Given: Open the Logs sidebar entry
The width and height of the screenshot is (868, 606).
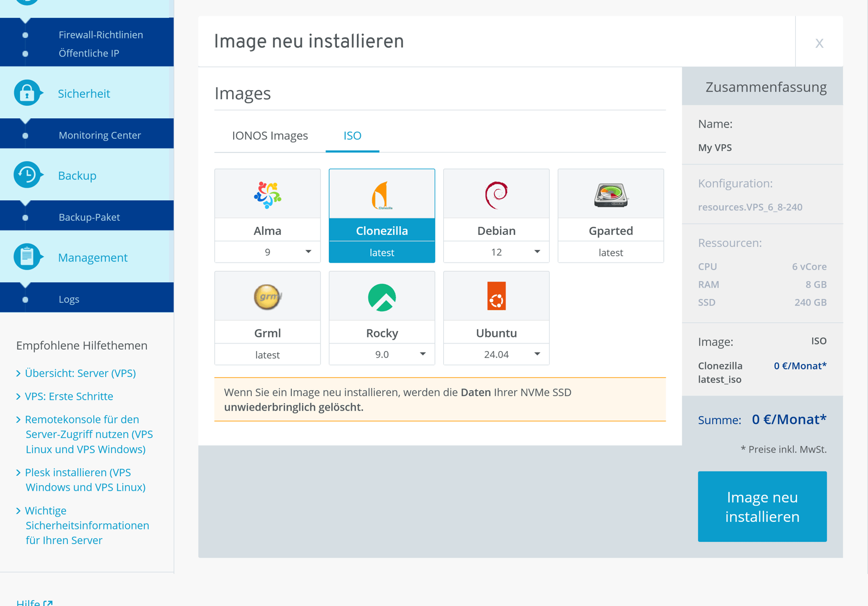Looking at the screenshot, I should [x=69, y=298].
